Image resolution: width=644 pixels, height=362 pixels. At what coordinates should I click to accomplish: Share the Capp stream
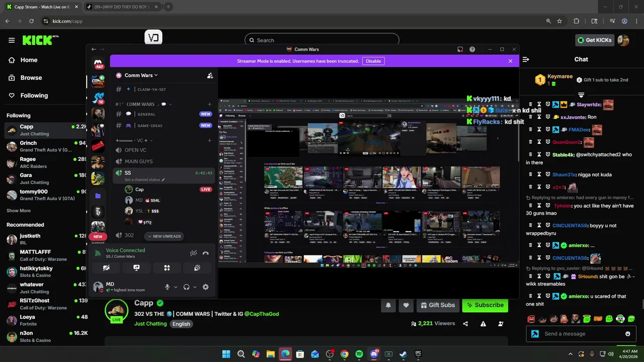point(465,324)
